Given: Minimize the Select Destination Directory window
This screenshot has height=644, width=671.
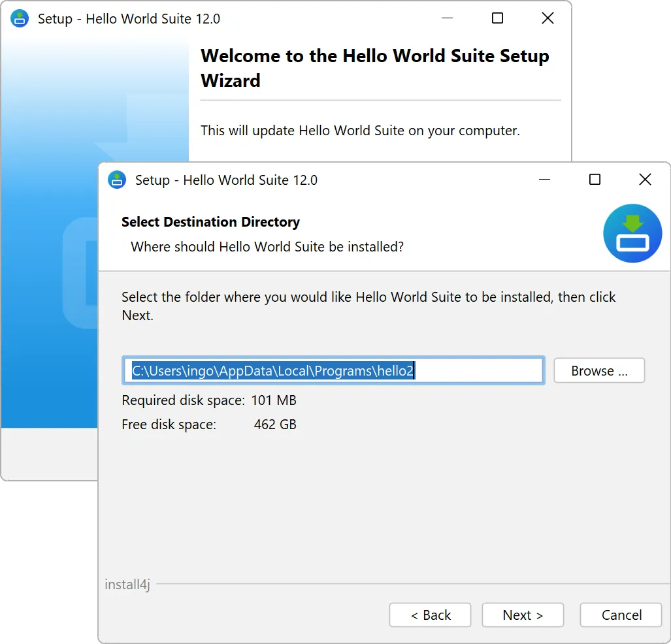Looking at the screenshot, I should tap(544, 179).
